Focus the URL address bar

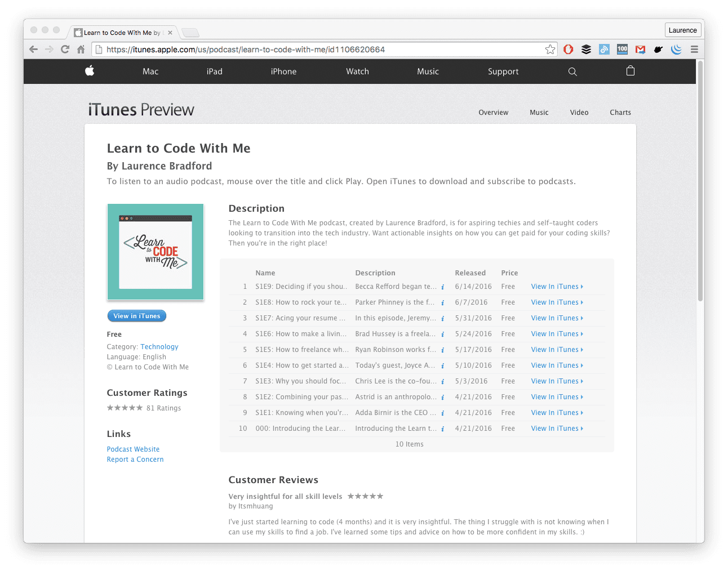tap(324, 50)
